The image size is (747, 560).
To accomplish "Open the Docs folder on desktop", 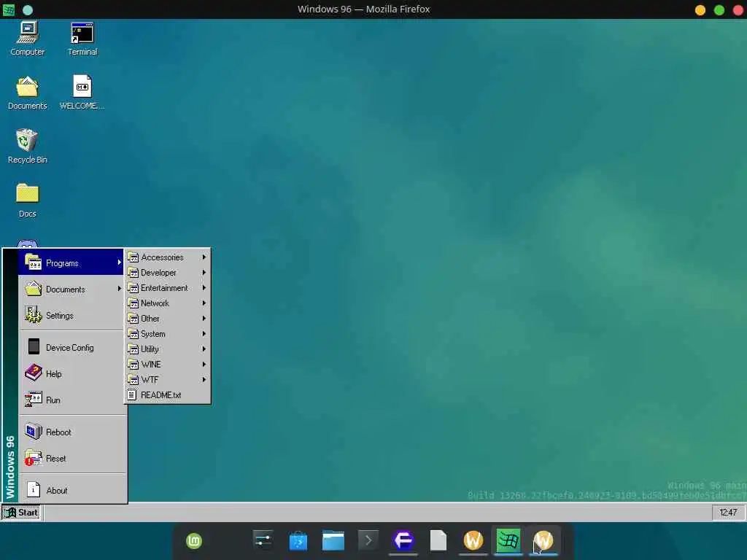I will coord(28,201).
